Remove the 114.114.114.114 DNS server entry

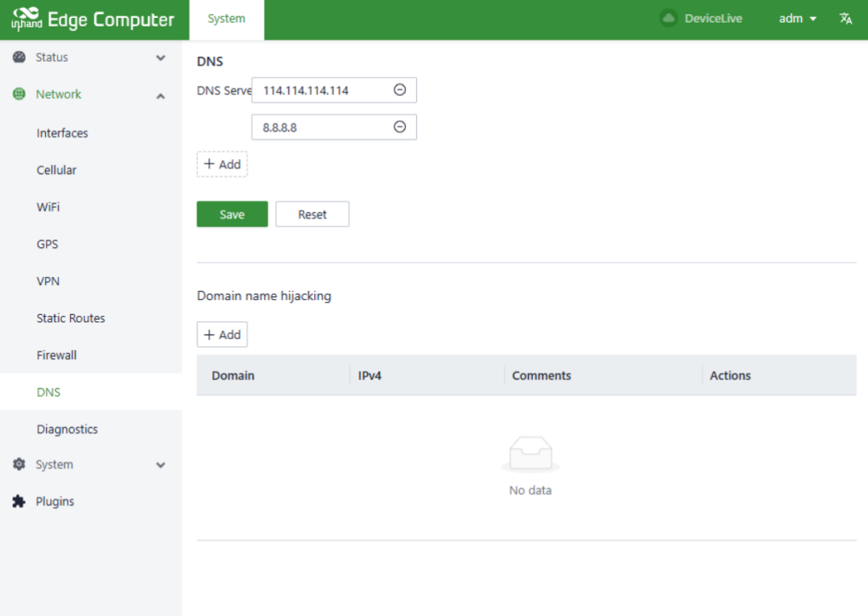click(400, 90)
